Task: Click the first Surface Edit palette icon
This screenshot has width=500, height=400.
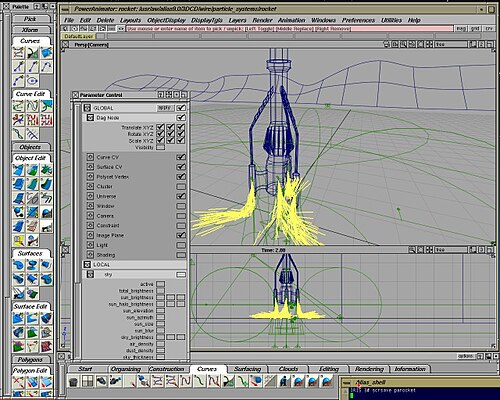Action: tap(19, 318)
